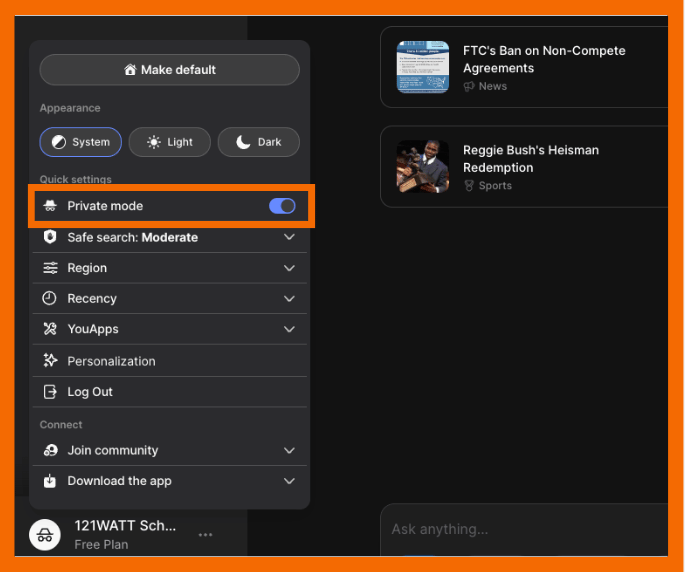The image size is (685, 572).
Task: Click the Download the app icon
Action: pyautogui.click(x=50, y=481)
